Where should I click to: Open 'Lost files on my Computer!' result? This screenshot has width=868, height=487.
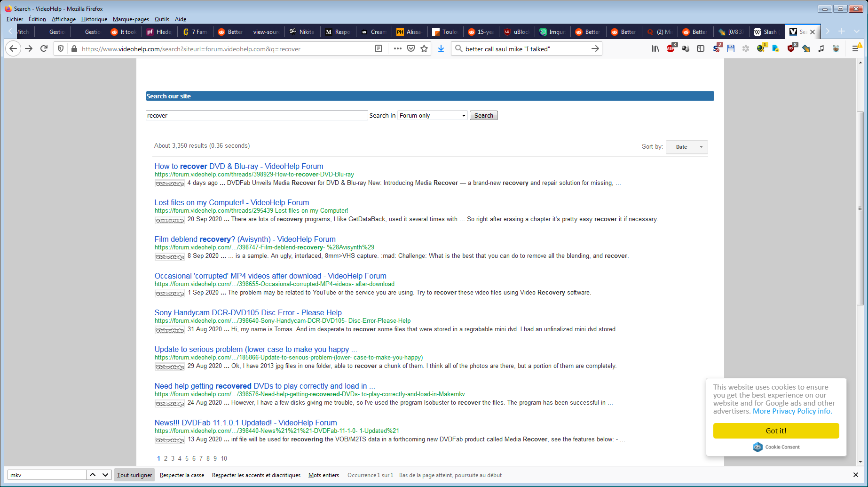(232, 202)
